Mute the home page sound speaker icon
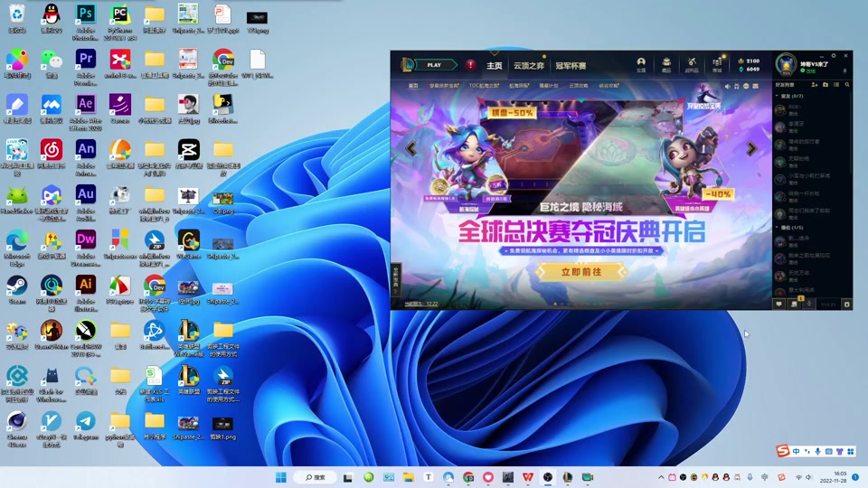 pos(727,87)
